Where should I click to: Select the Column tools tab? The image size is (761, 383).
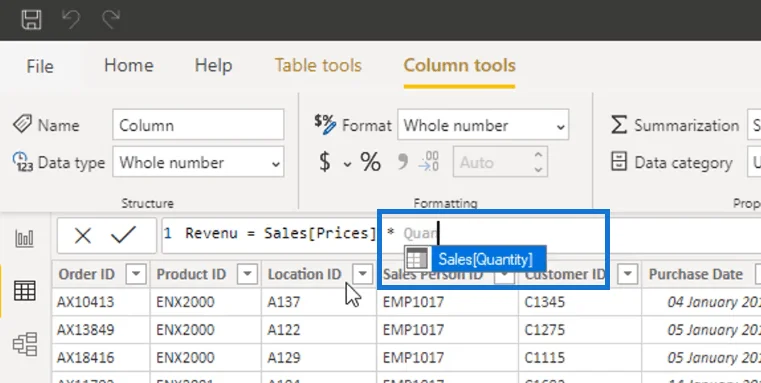459,65
